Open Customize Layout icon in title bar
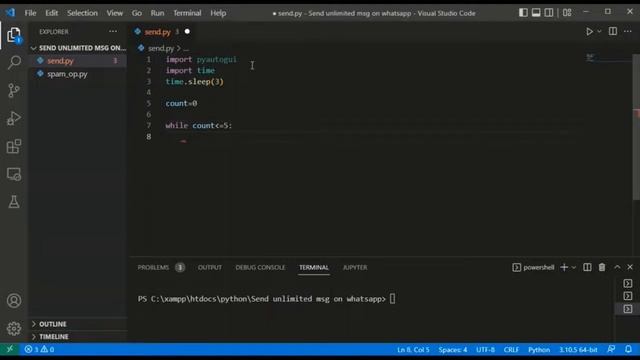The width and height of the screenshot is (640, 360). point(567,13)
